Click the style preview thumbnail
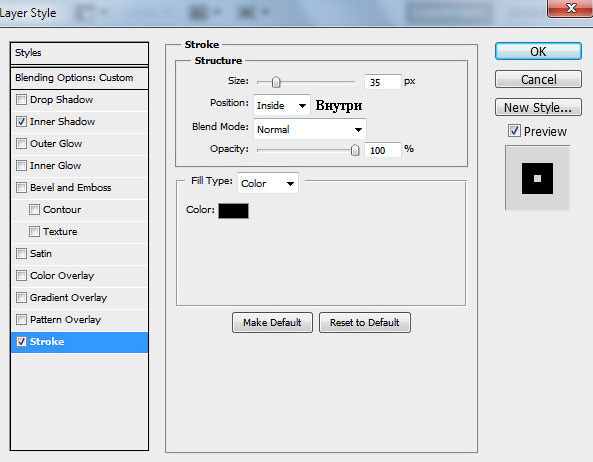593x462 pixels. point(537,178)
